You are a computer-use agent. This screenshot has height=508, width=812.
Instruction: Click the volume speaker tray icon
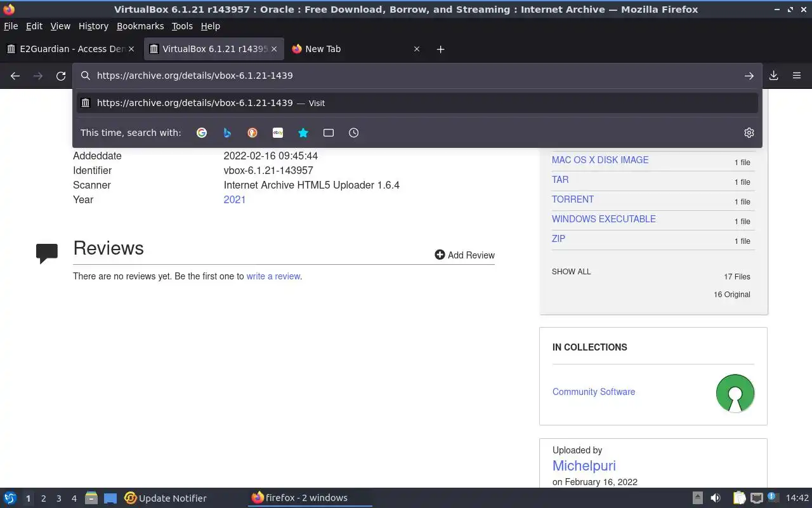click(x=716, y=498)
